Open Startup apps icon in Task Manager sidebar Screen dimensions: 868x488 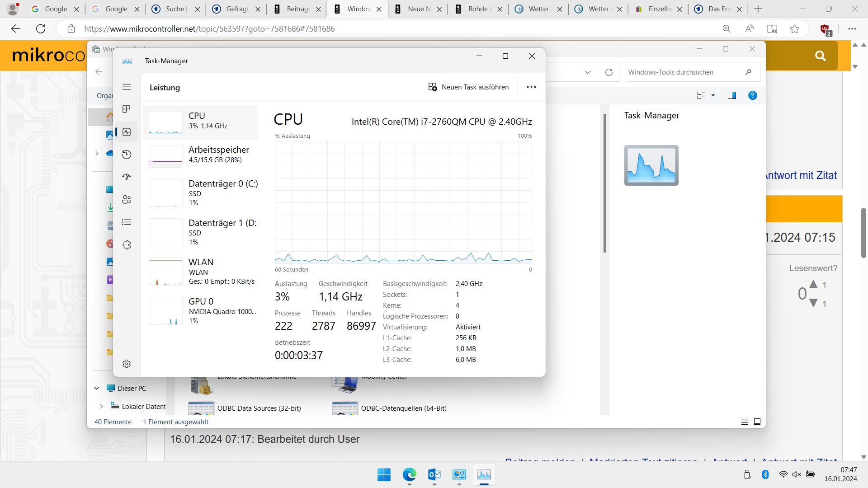[x=127, y=177]
